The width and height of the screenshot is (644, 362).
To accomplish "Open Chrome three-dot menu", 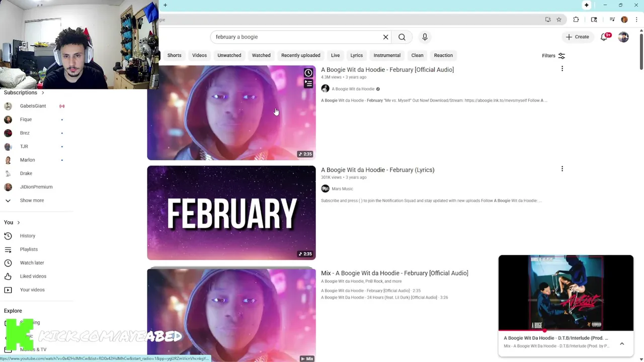I will (x=636, y=20).
